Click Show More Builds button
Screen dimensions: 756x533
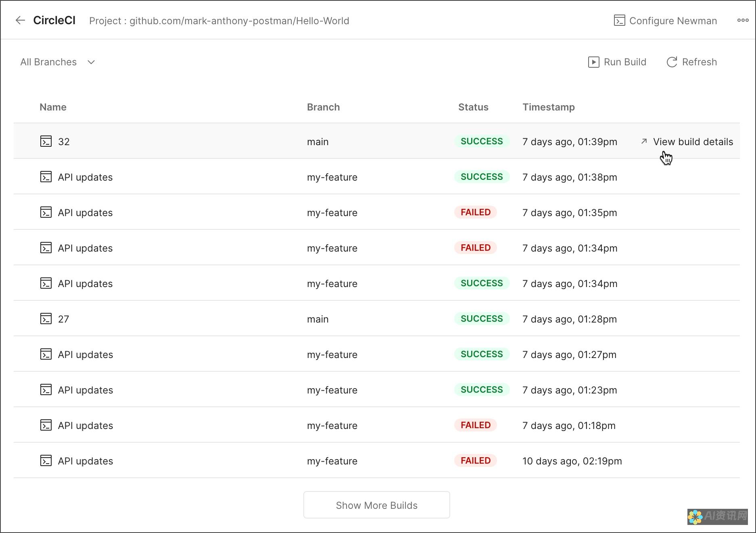(x=376, y=505)
